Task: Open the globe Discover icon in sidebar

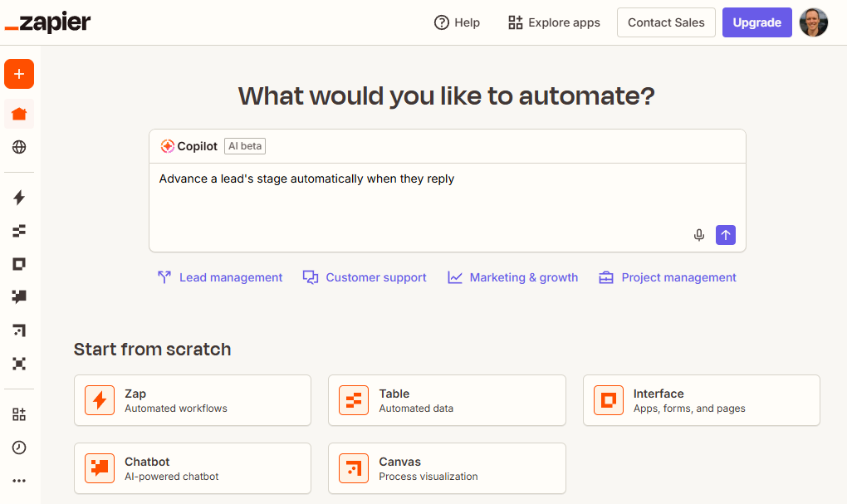Action: pyautogui.click(x=19, y=147)
